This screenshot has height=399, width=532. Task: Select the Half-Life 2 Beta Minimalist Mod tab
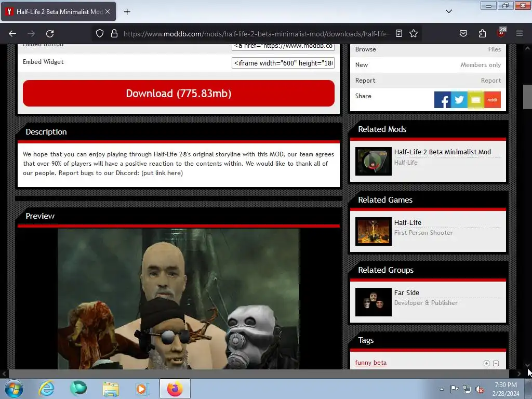pos(58,11)
